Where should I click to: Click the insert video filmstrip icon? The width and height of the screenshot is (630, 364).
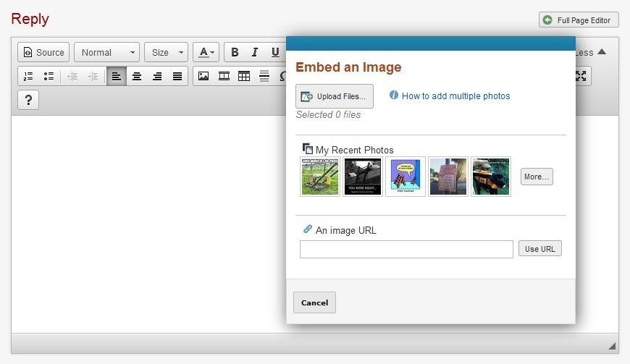[x=224, y=76]
